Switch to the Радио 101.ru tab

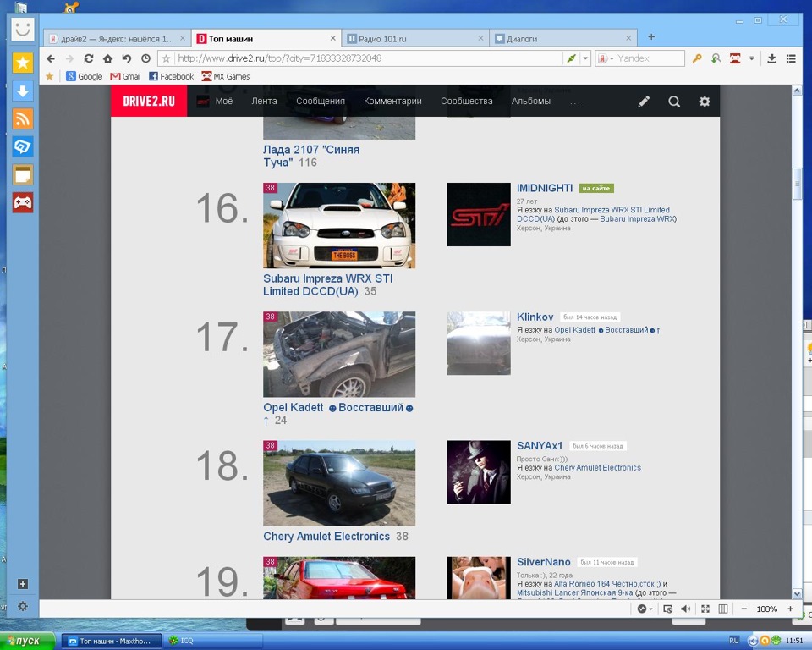click(414, 39)
